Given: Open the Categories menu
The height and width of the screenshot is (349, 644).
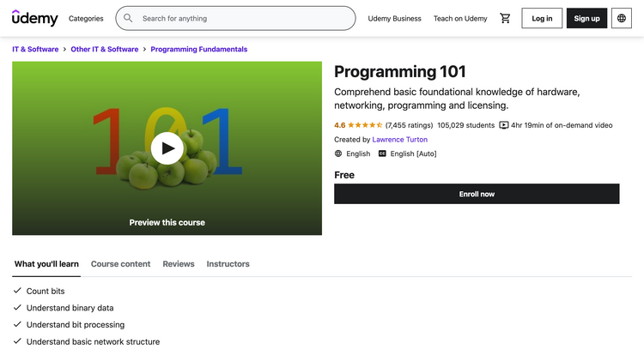Looking at the screenshot, I should pyautogui.click(x=86, y=18).
